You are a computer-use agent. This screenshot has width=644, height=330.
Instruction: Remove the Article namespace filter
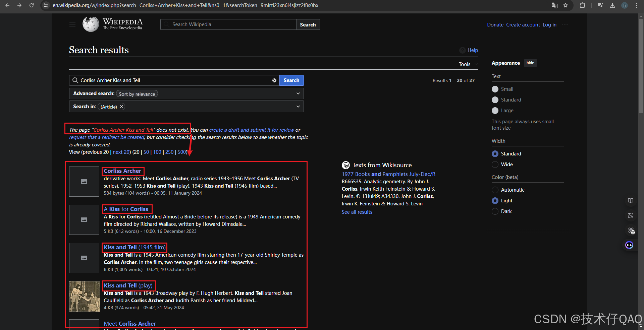click(121, 107)
